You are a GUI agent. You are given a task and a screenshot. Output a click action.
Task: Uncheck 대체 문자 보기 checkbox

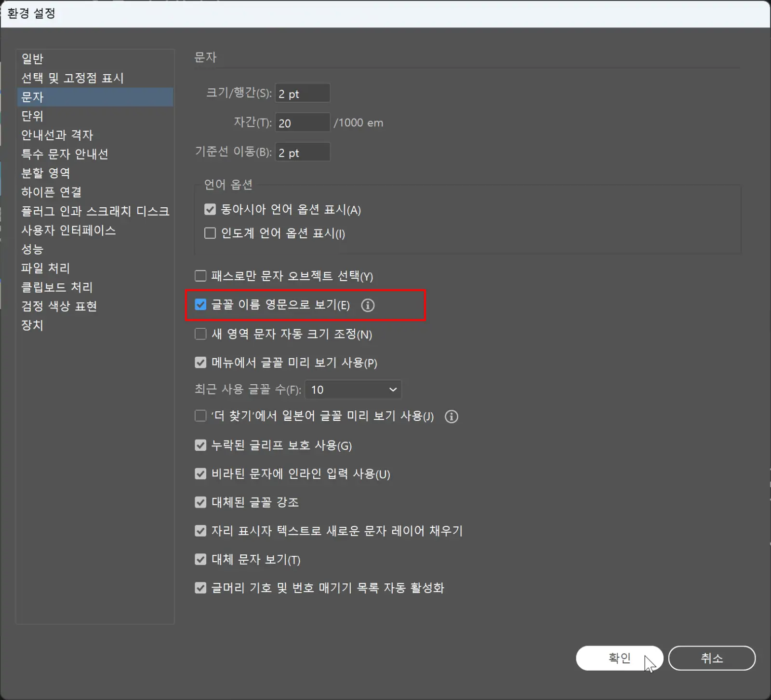click(x=200, y=559)
